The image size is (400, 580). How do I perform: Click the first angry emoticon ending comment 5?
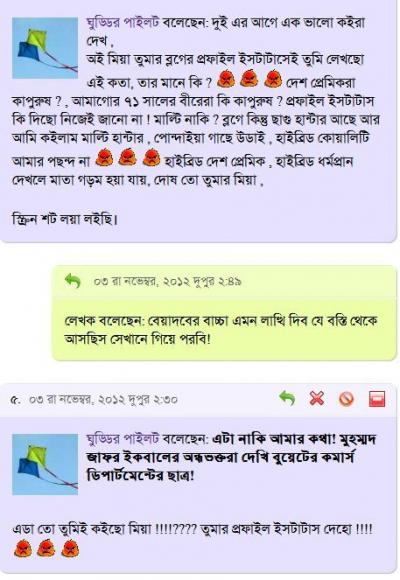click(x=23, y=548)
